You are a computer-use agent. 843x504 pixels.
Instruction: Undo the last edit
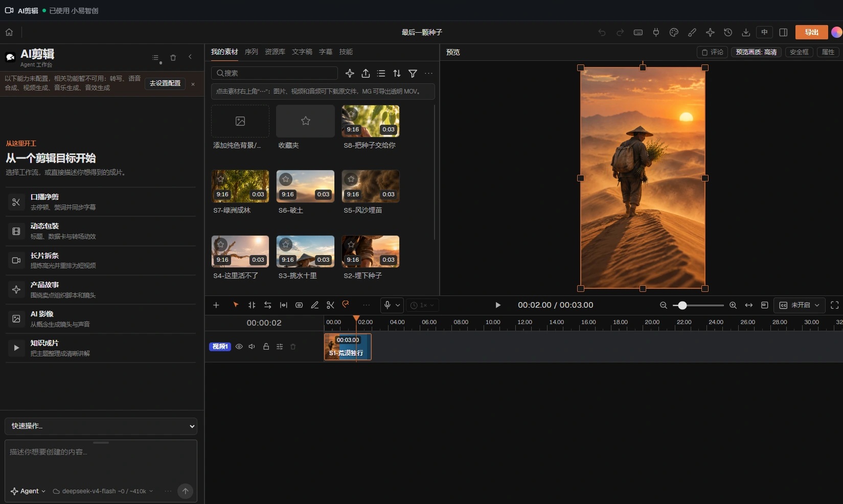602,32
